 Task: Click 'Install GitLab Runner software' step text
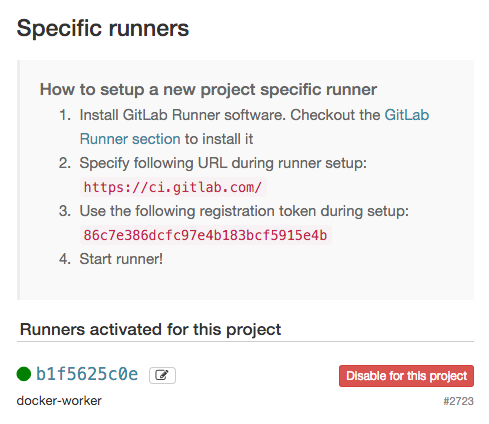[182, 115]
